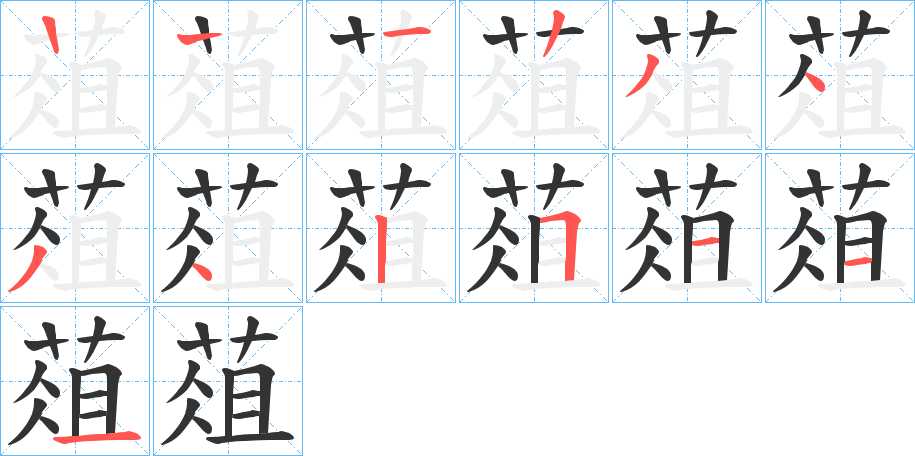915x456 pixels.
Task: Open the fifth stroke step frame
Action: point(687,75)
